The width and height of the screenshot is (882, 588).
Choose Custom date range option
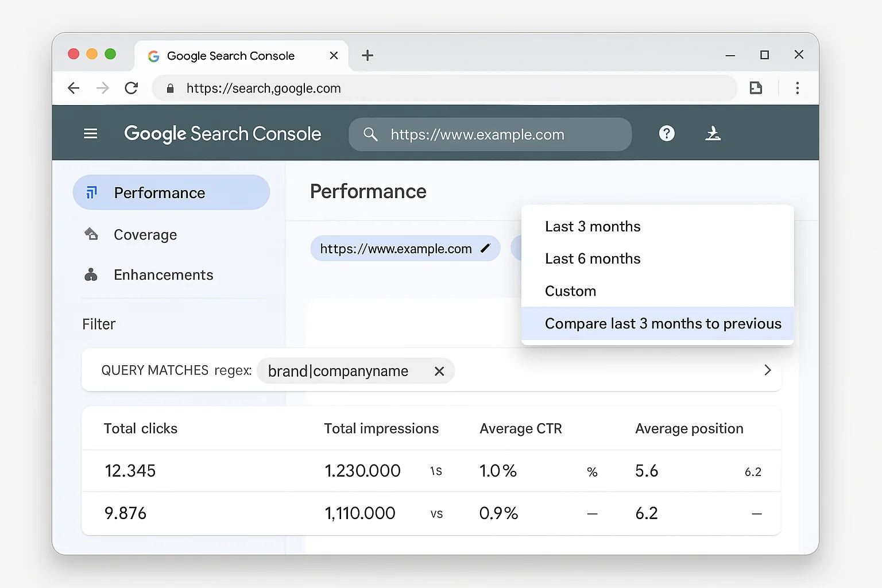570,291
